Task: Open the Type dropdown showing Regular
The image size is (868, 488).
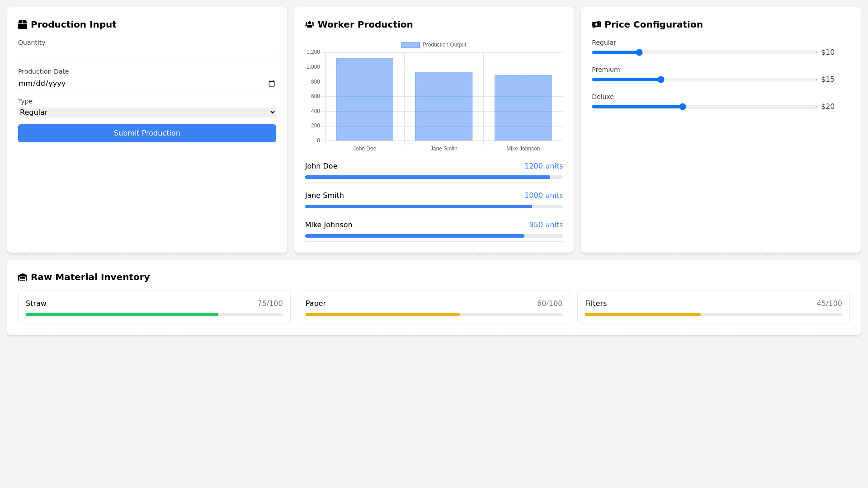Action: pyautogui.click(x=146, y=112)
